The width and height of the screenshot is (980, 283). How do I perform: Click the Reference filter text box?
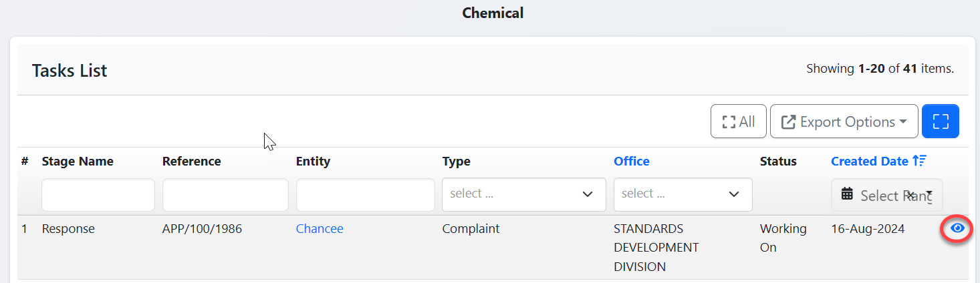(225, 195)
